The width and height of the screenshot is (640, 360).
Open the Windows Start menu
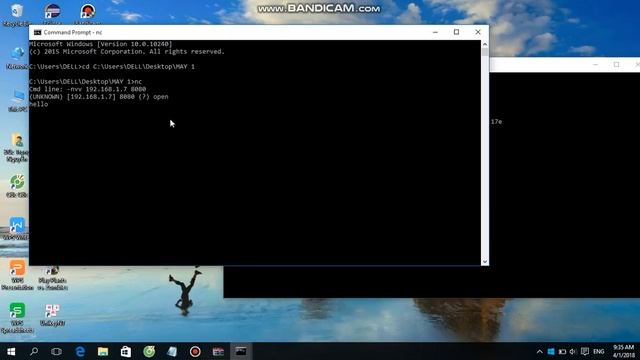coord(11,351)
